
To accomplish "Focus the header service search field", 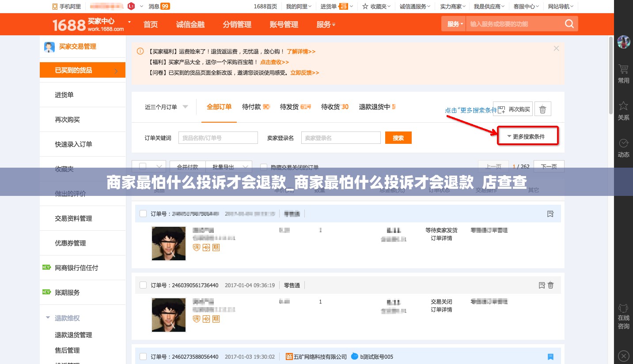I will [515, 24].
